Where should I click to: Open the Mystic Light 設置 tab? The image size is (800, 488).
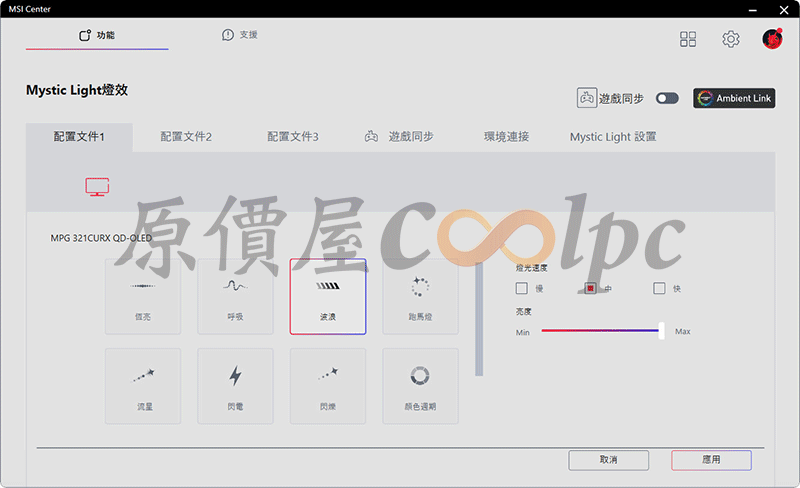pos(613,137)
